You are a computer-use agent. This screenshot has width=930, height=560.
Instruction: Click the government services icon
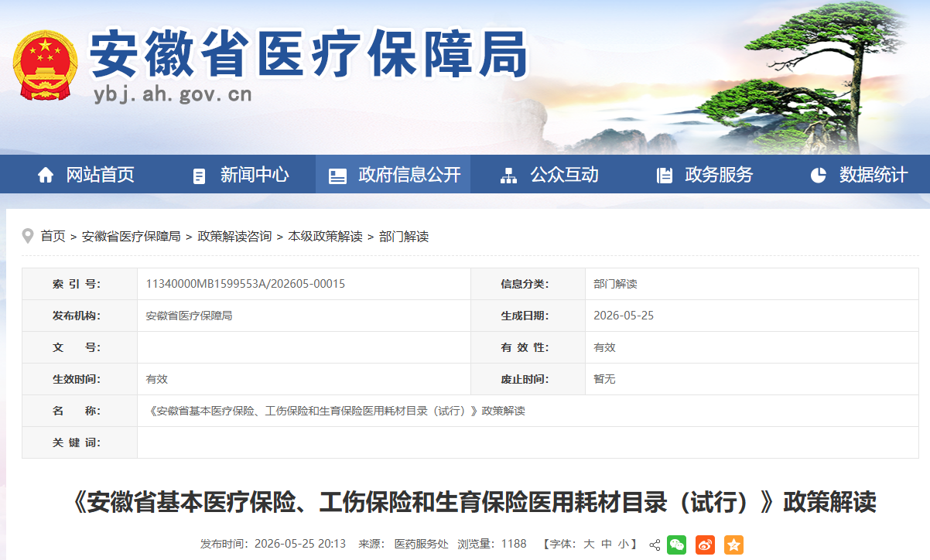pyautogui.click(x=664, y=176)
